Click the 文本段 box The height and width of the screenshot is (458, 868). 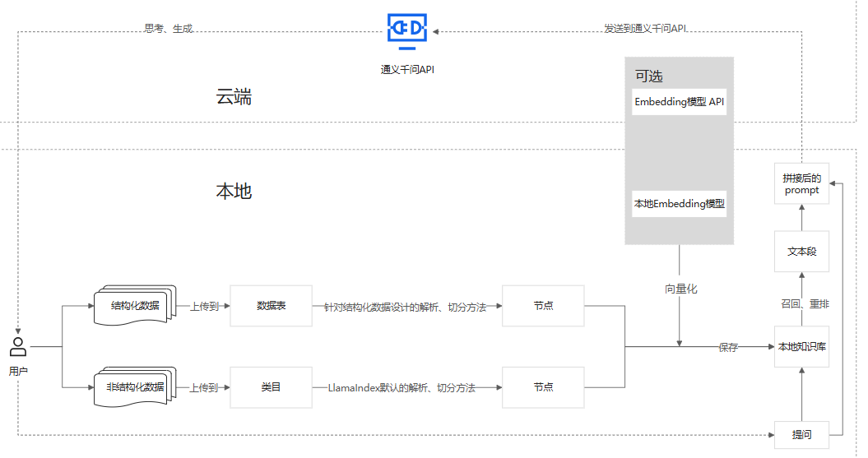[801, 251]
